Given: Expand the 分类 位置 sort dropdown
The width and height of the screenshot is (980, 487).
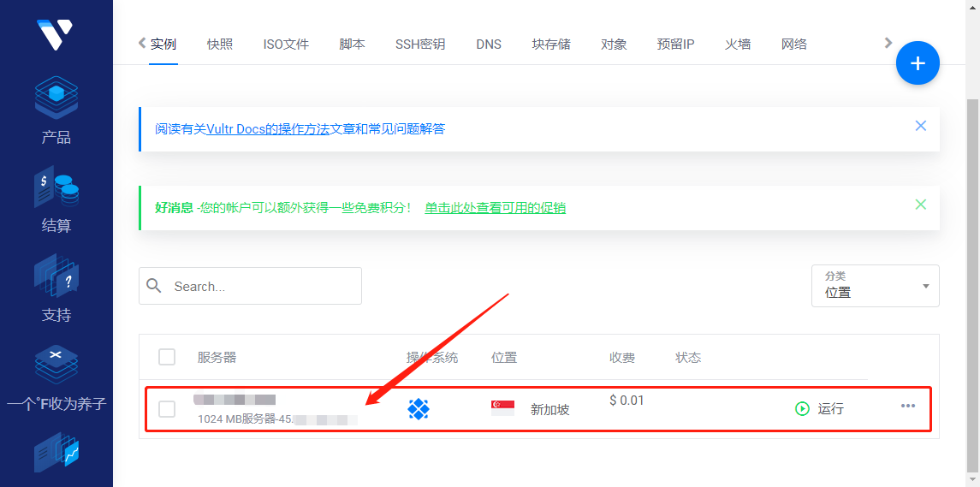Looking at the screenshot, I should click(x=875, y=286).
